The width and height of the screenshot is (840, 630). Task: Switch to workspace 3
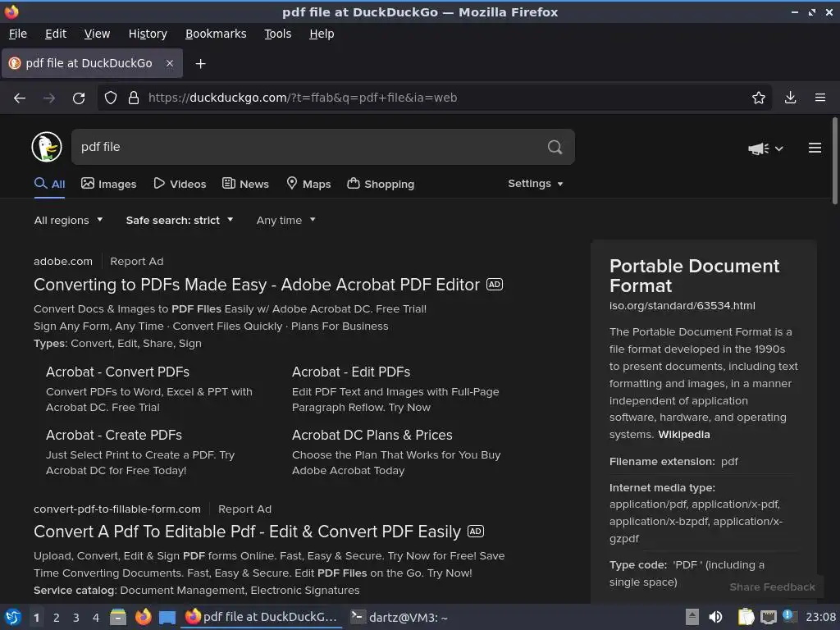pyautogui.click(x=75, y=618)
